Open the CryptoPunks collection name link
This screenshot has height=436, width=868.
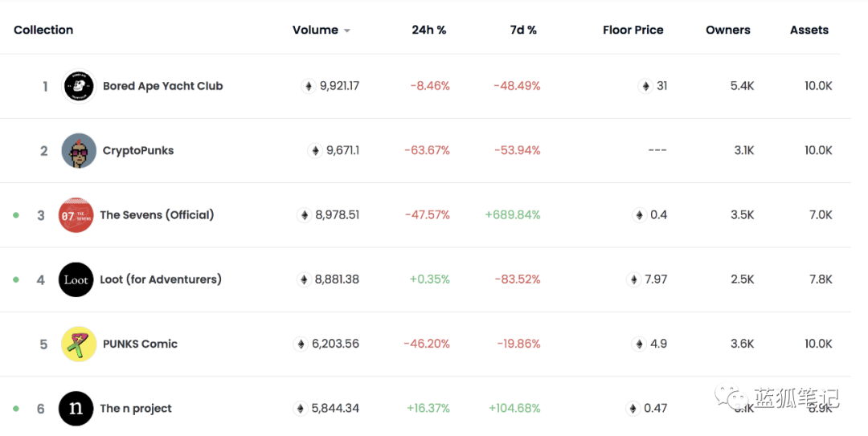tap(138, 150)
